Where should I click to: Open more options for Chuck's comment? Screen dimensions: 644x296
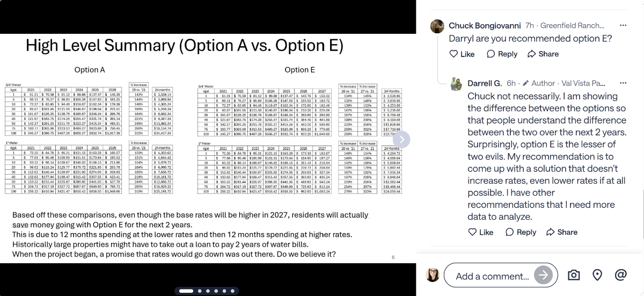tap(623, 25)
